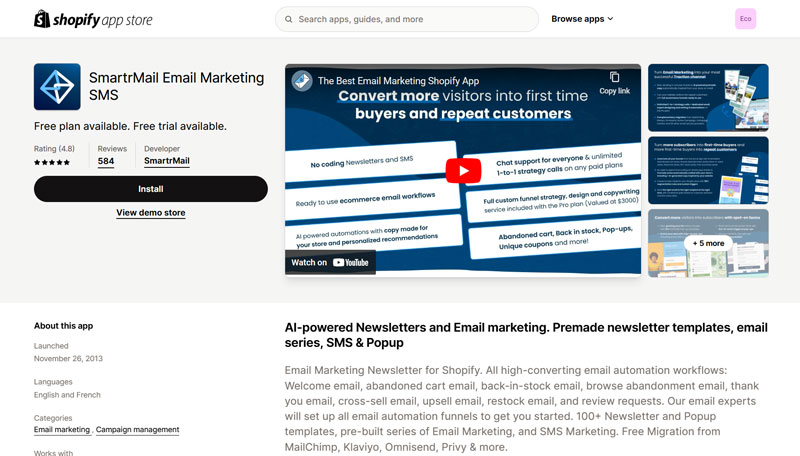Open the first screenshot thumbnail
The width and height of the screenshot is (800, 456).
[708, 97]
